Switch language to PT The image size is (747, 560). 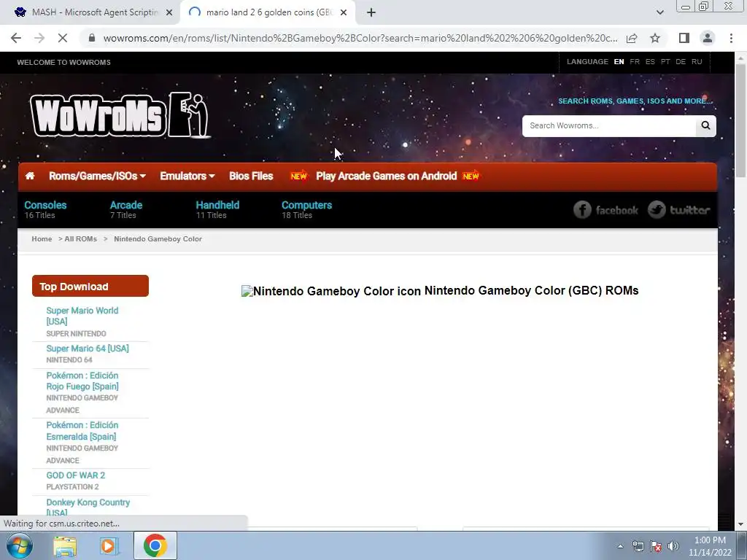tap(665, 62)
